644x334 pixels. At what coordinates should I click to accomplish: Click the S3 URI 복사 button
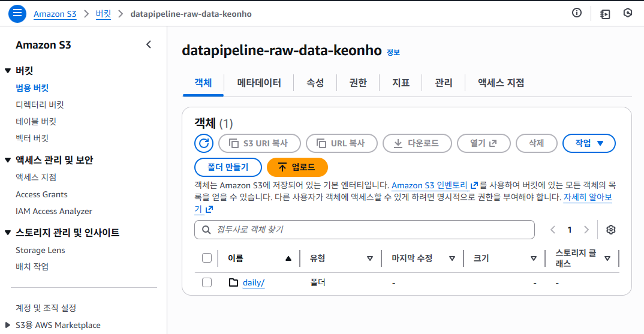[260, 143]
